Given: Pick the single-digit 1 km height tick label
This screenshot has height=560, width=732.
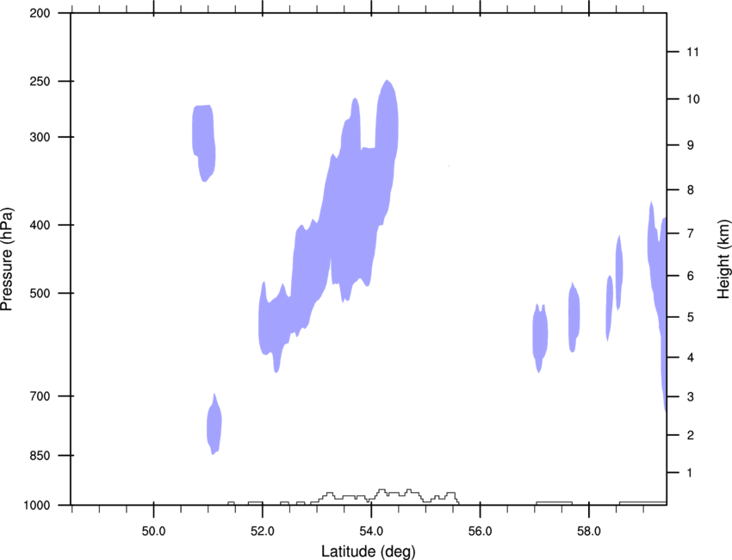Looking at the screenshot, I should point(690,473).
